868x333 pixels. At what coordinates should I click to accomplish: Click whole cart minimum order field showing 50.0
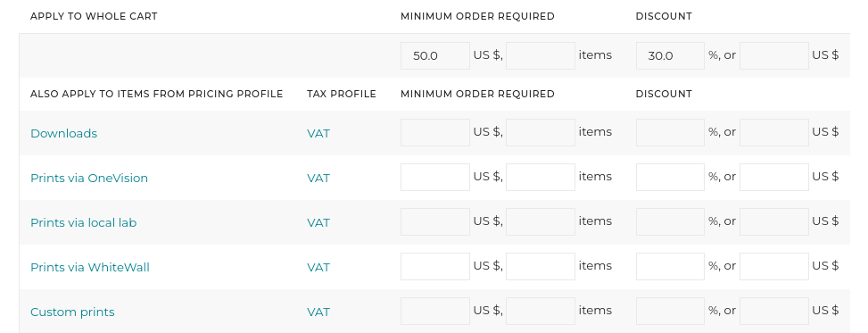coord(435,56)
